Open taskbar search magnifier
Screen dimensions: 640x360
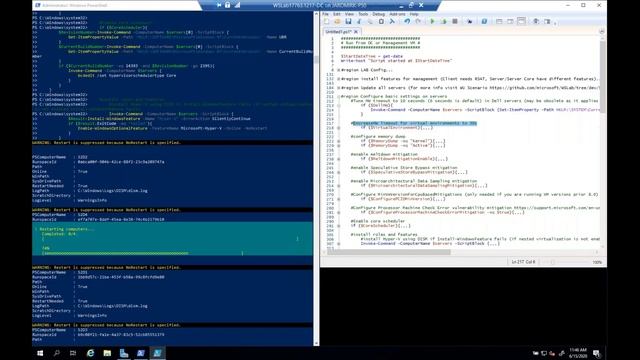coord(57,353)
